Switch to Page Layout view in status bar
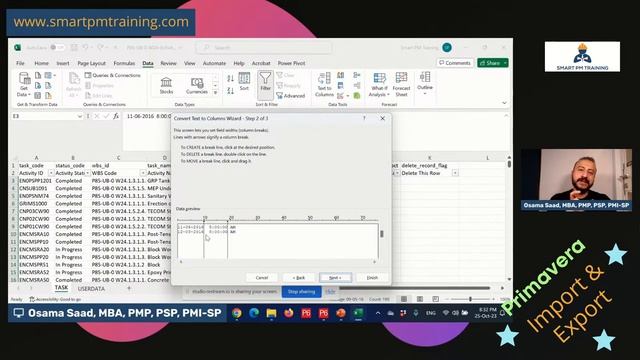Screen dimensions: 640x360 [x=420, y=299]
